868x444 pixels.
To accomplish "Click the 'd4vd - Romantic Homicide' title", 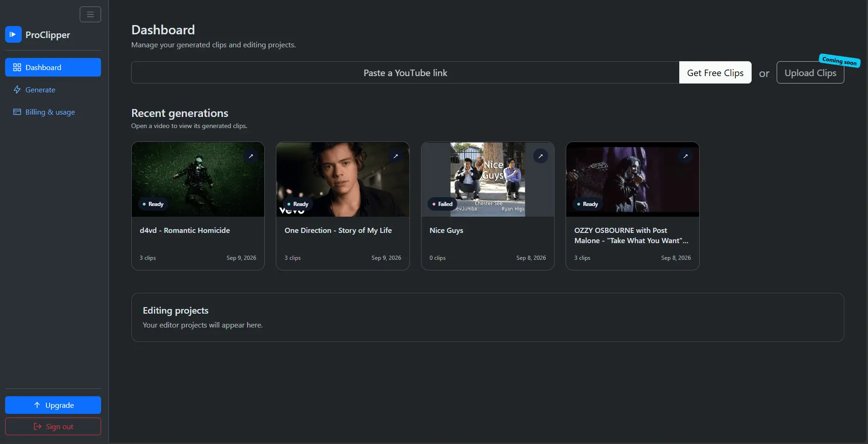I will click(x=185, y=230).
